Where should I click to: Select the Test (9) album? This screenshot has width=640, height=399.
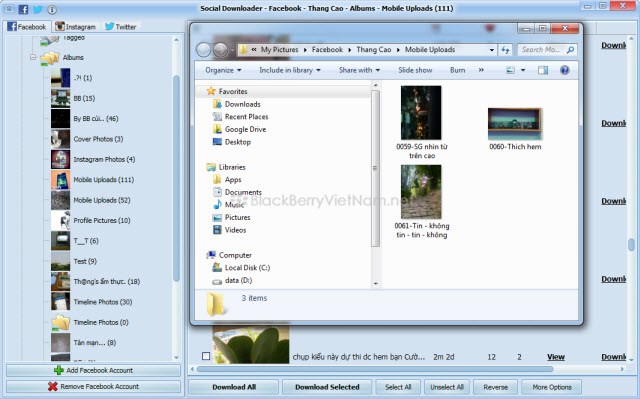[85, 262]
